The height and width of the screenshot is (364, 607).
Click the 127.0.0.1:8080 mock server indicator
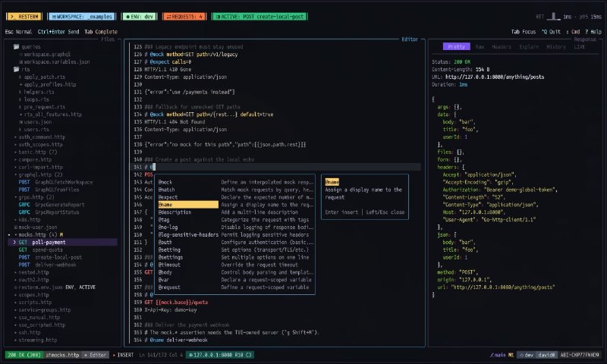click(220, 355)
